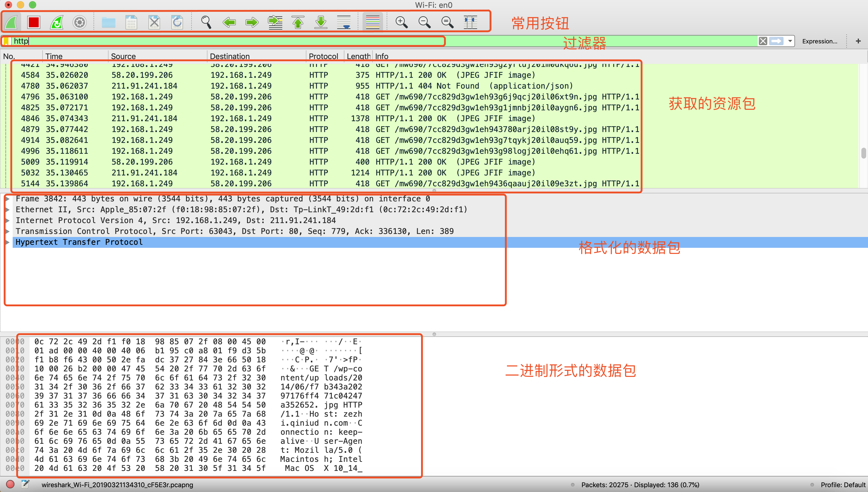
Task: Reload this capture file
Action: pos(177,22)
